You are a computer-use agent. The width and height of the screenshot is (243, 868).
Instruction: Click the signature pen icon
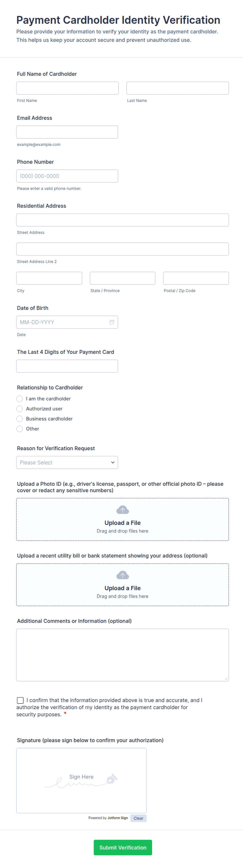pos(112,779)
